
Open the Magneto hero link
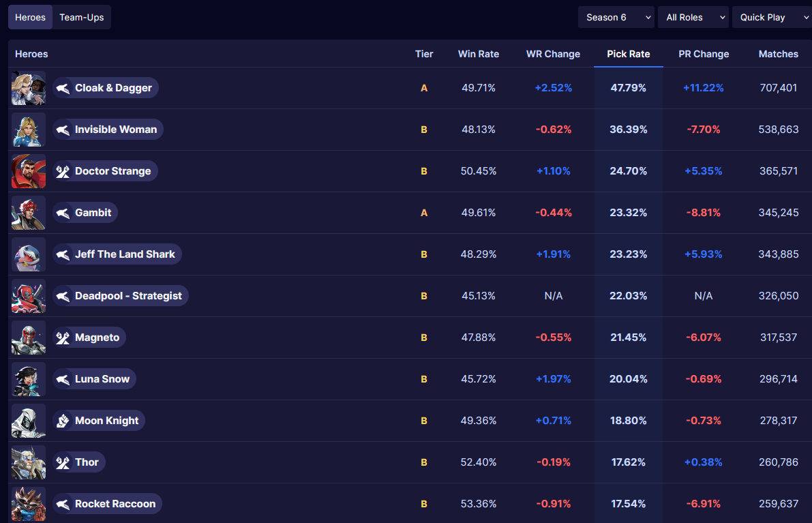[x=89, y=338]
